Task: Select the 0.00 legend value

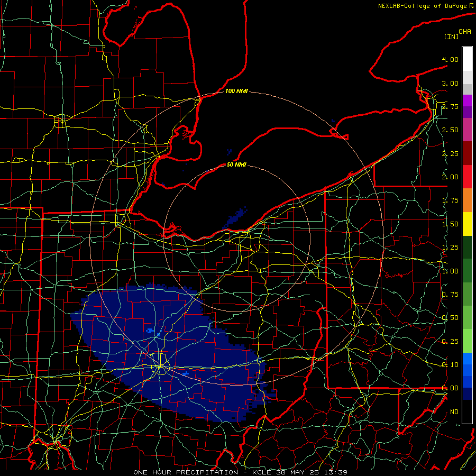Action: [450, 388]
